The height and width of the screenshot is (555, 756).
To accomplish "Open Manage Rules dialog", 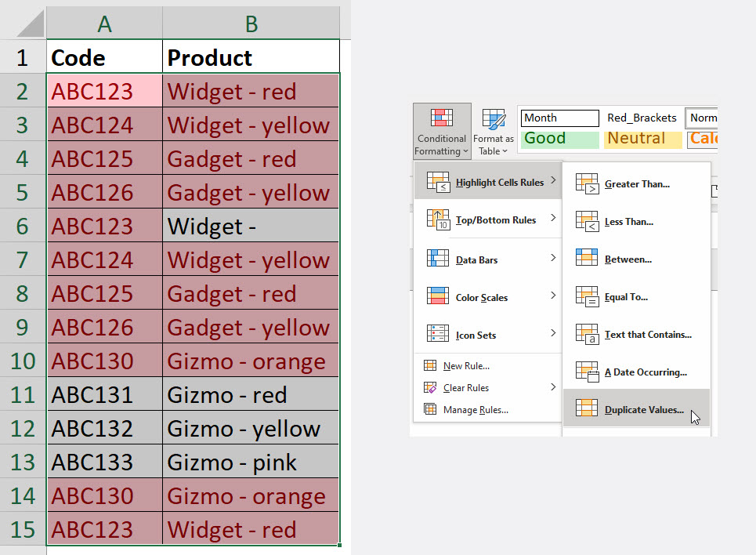I will click(x=475, y=409).
